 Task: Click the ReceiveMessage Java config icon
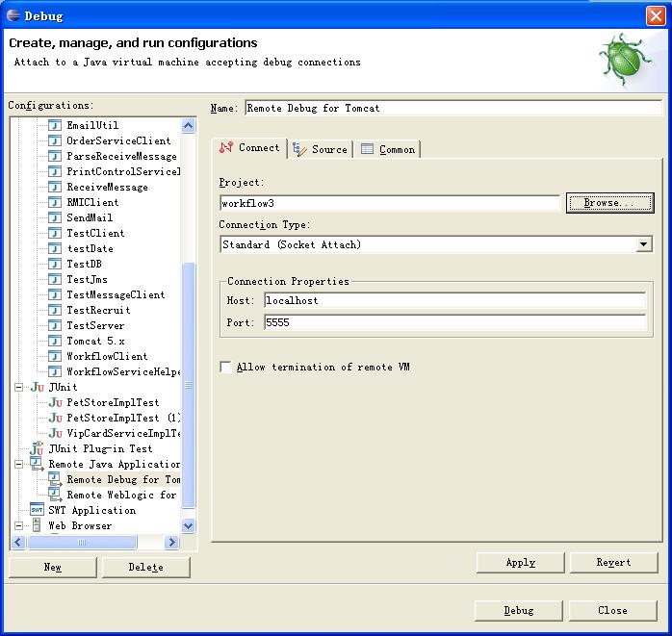click(x=55, y=187)
